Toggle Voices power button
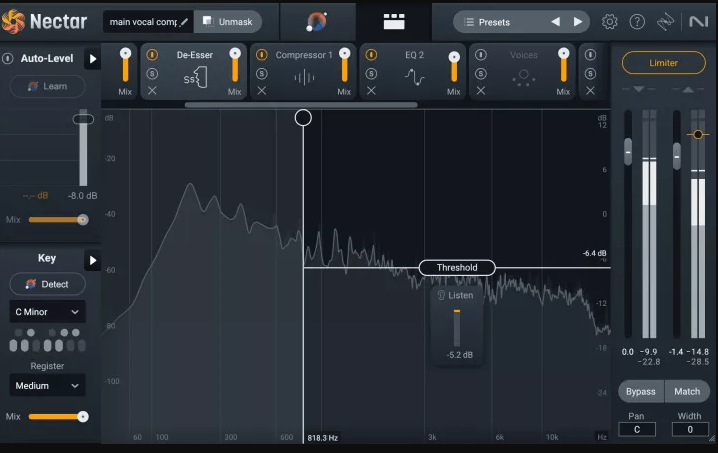This screenshot has height=453, width=718. pos(480,55)
